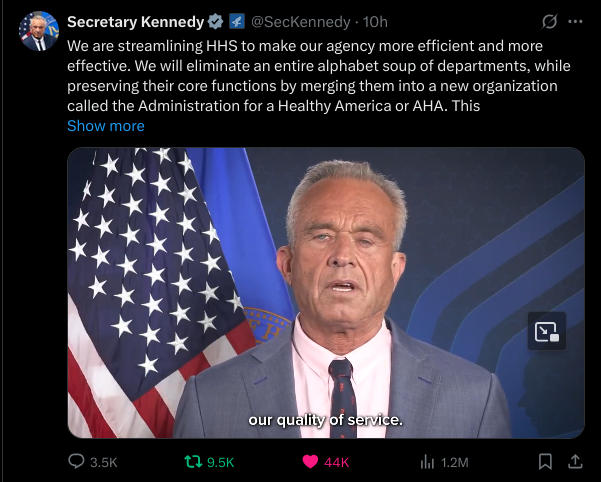
Task: Click the 9.5K reposts count
Action: pyautogui.click(x=220, y=462)
